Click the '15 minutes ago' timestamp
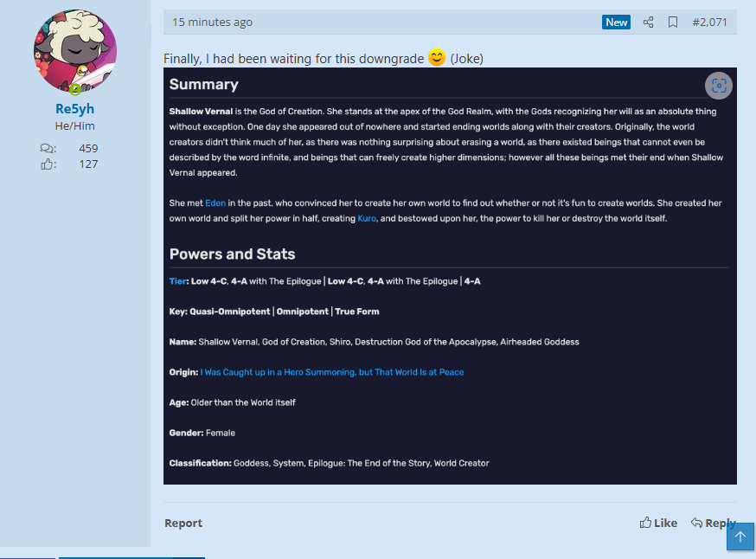756x559 pixels. click(x=212, y=22)
